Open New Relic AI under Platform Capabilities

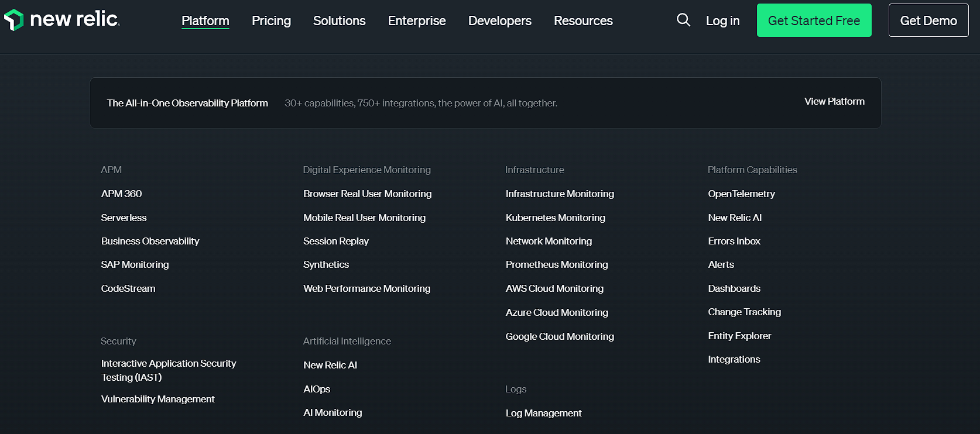735,218
